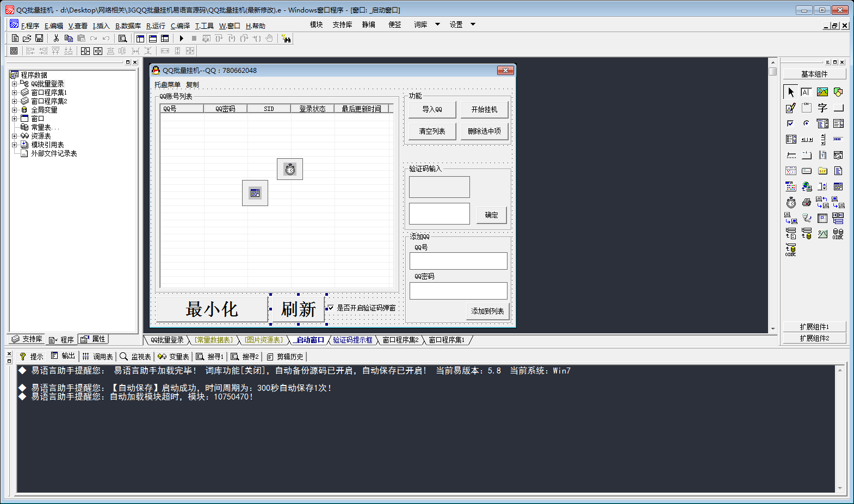
Task: Switch to 窗口程序集2 tab
Action: pos(400,340)
